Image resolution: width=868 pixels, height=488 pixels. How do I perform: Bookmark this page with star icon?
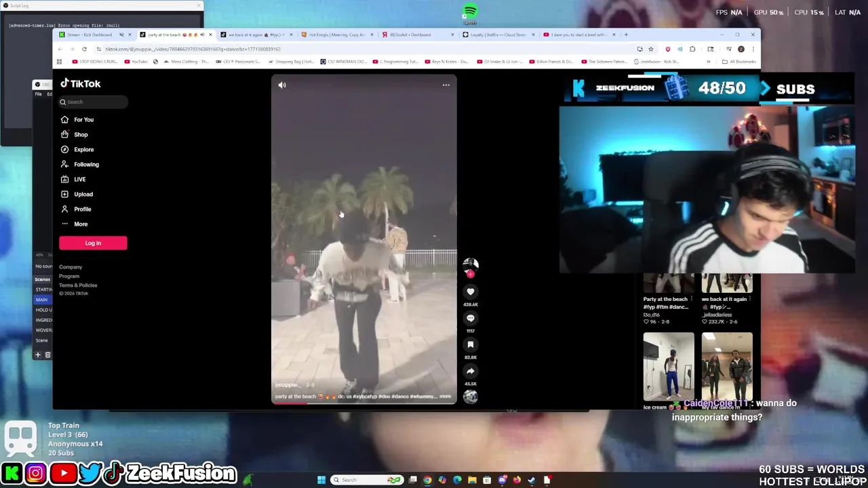click(651, 49)
